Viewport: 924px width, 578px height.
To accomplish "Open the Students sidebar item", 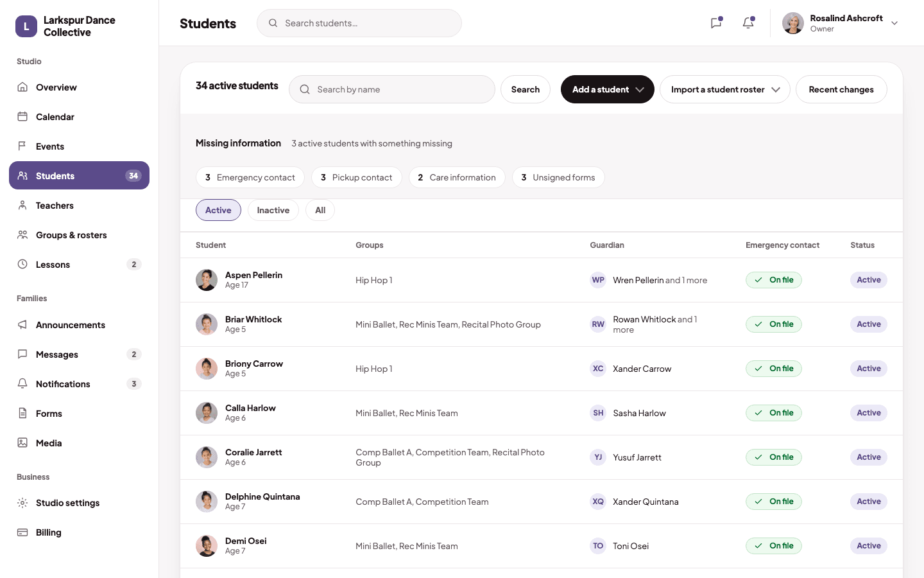I will (79, 175).
